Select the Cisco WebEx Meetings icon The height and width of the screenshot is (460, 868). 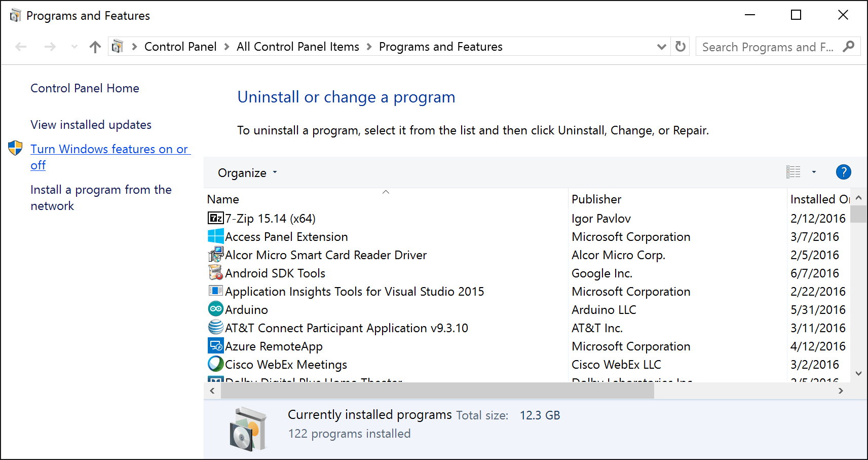click(x=215, y=364)
